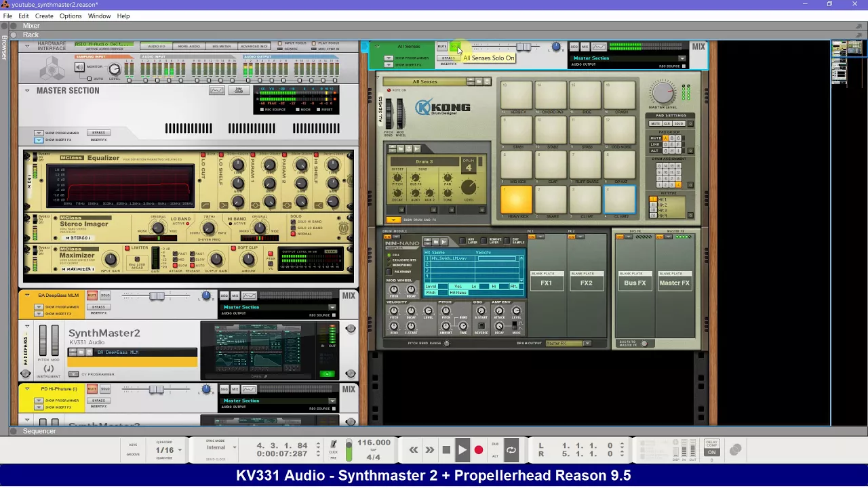Open the Q Record quantize value dropdown

click(x=167, y=450)
